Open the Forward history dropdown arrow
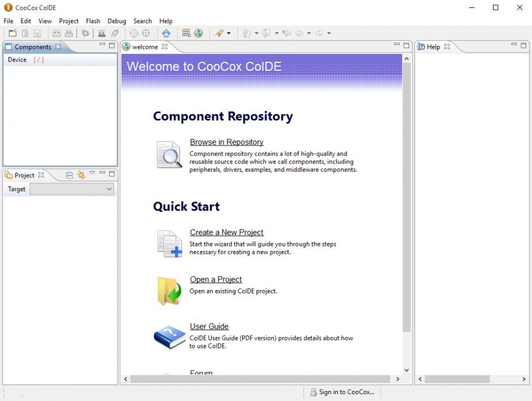 pyautogui.click(x=329, y=33)
